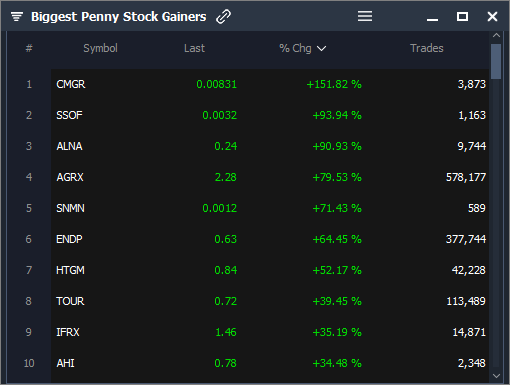Screen dimensions: 510x385
Task: Select the AGRX symbol
Action: pos(70,177)
